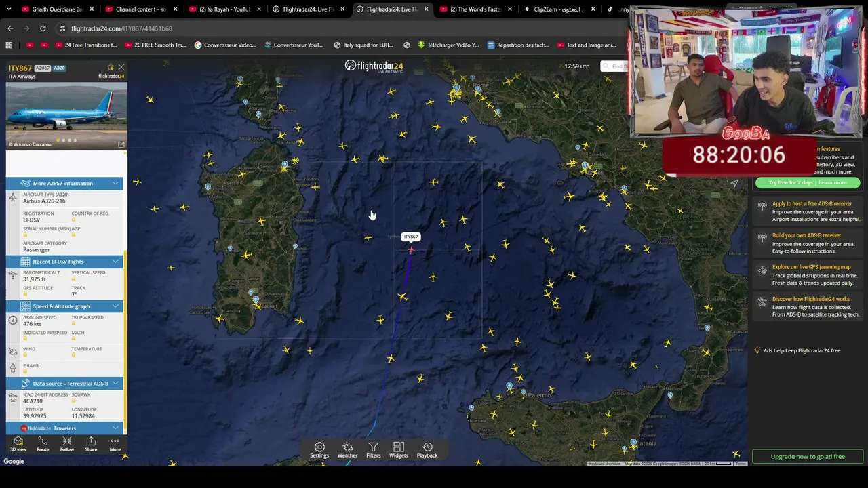Open the Repartition des taches bookmark
868x488 pixels.
pos(517,45)
